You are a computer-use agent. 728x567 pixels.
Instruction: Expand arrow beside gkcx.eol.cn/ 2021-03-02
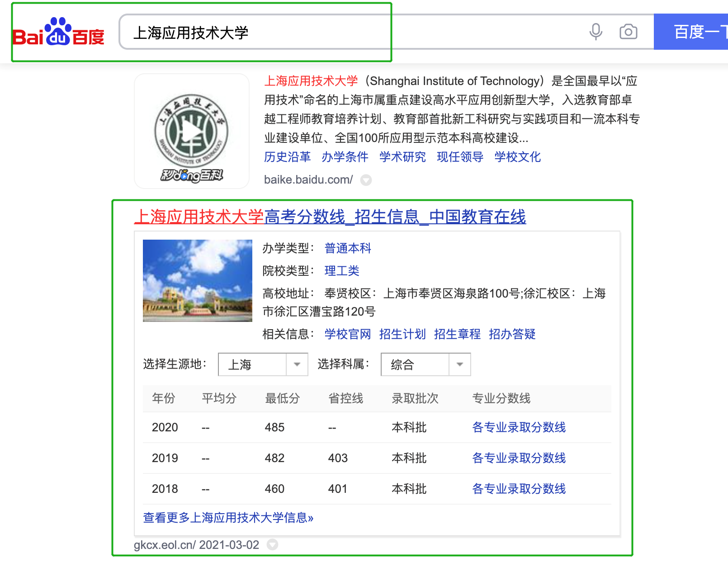click(272, 545)
